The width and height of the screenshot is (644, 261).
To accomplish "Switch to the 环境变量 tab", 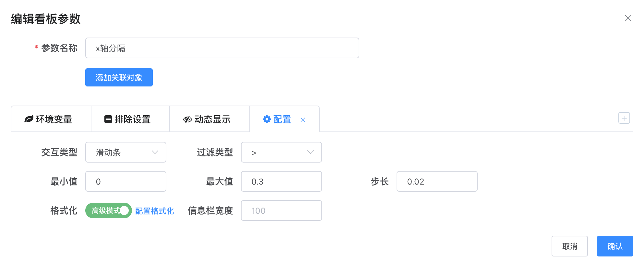I will click(x=51, y=119).
